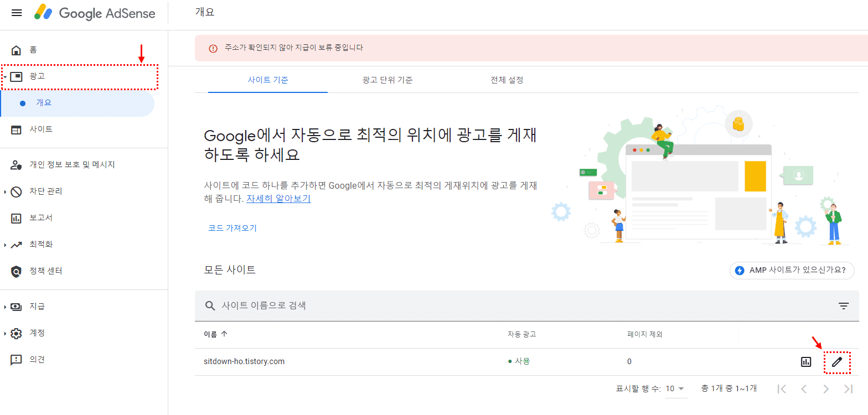The width and height of the screenshot is (868, 415).
Task: Click the 사용 status of sitdown-ho.tistory.com
Action: pyautogui.click(x=519, y=361)
